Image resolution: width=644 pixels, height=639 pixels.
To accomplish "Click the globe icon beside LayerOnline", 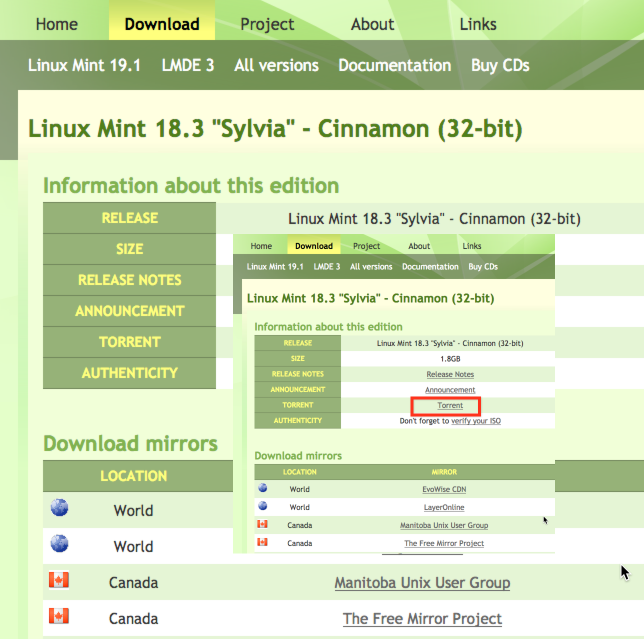I will click(263, 506).
